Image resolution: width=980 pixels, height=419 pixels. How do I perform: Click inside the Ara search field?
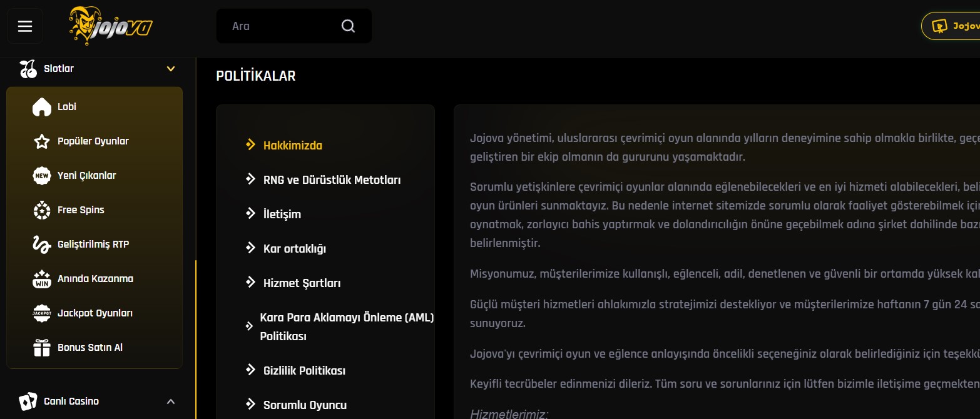point(275,26)
